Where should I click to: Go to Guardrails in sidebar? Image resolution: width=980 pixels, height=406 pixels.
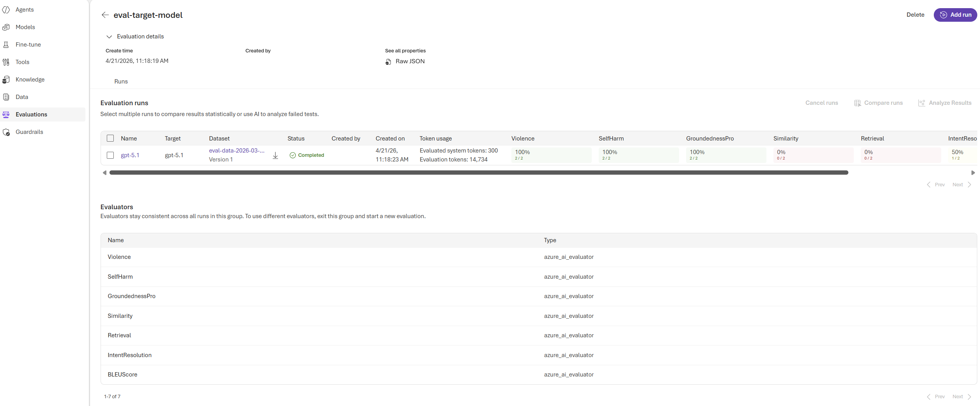pyautogui.click(x=30, y=132)
